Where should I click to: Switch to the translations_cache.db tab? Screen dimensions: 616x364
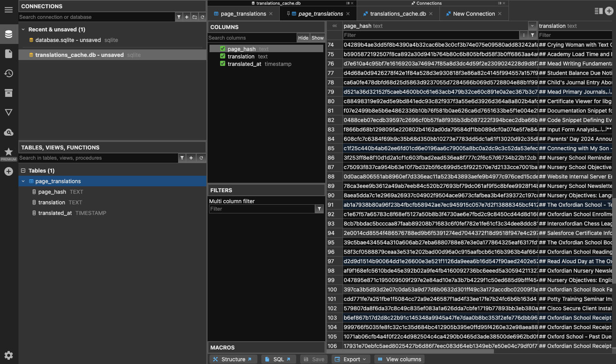397,14
